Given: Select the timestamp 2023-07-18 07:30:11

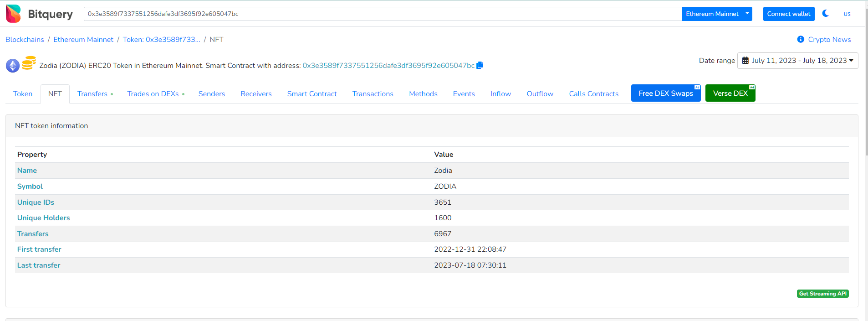Looking at the screenshot, I should point(470,265).
